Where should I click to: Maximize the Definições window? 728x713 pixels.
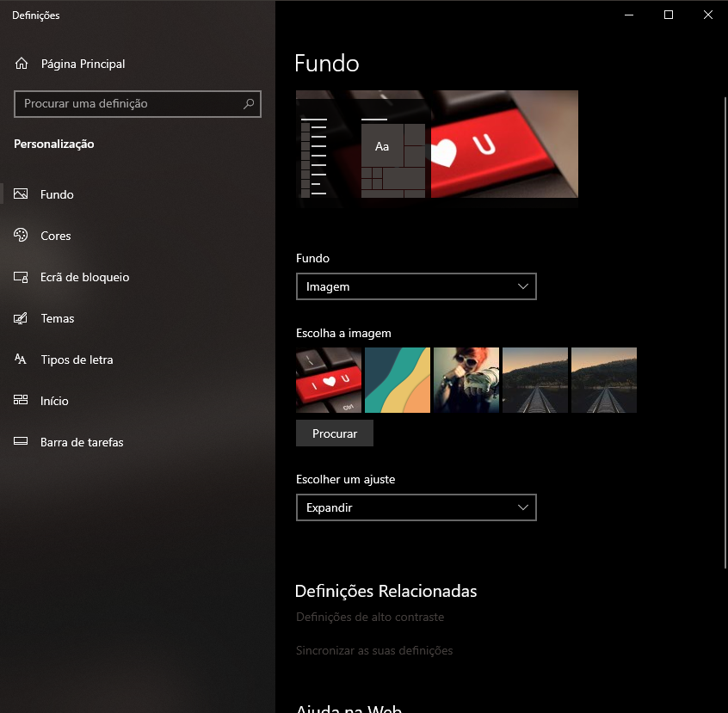[669, 15]
